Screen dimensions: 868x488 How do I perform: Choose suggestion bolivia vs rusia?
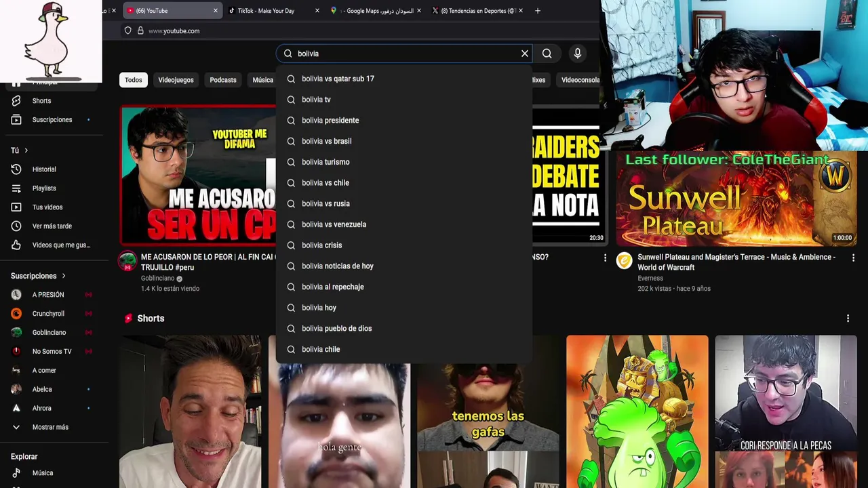coord(404,203)
